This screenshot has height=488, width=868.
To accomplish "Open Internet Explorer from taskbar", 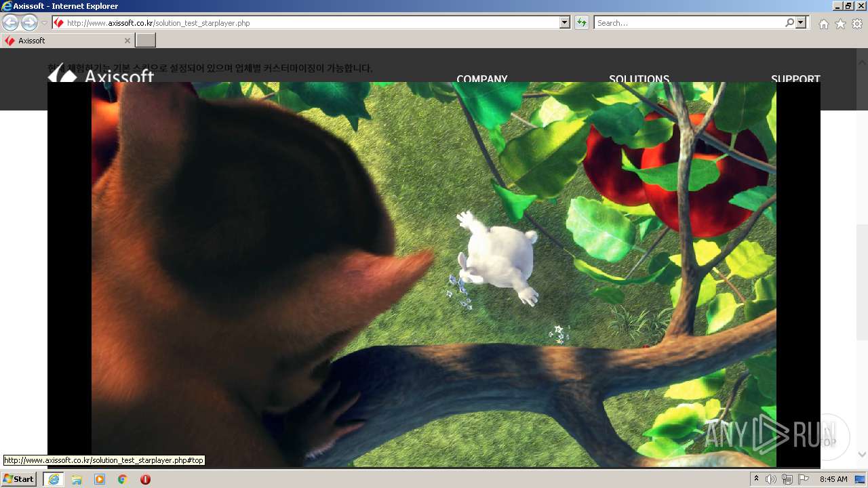I will click(54, 479).
